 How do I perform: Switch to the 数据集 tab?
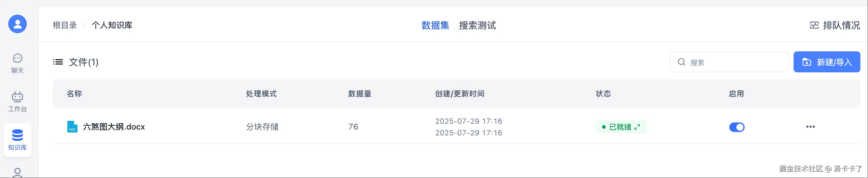coord(435,25)
